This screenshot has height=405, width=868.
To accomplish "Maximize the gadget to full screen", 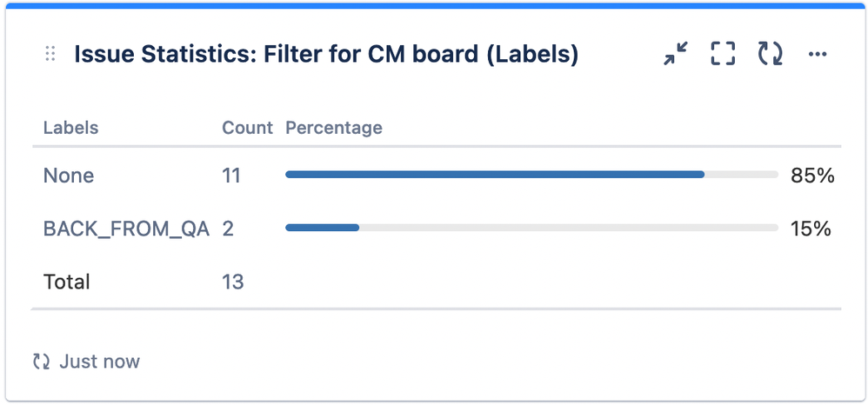I will (723, 55).
